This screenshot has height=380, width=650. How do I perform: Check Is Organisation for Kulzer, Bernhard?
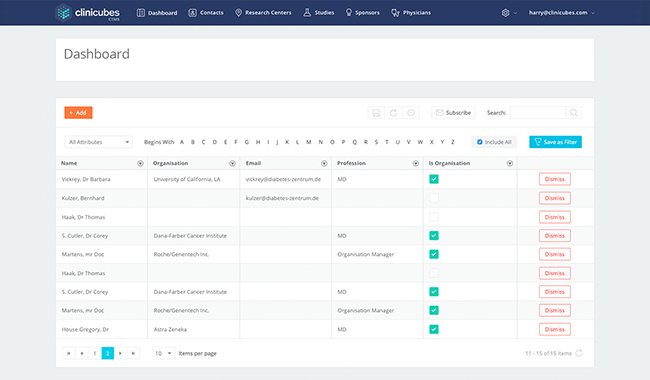[434, 198]
